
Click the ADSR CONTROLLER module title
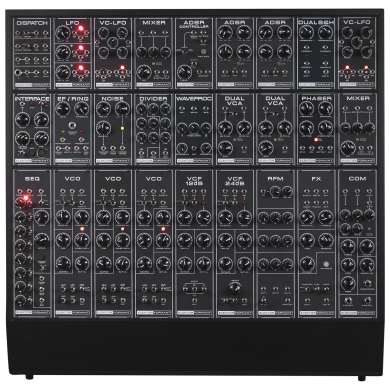click(194, 24)
